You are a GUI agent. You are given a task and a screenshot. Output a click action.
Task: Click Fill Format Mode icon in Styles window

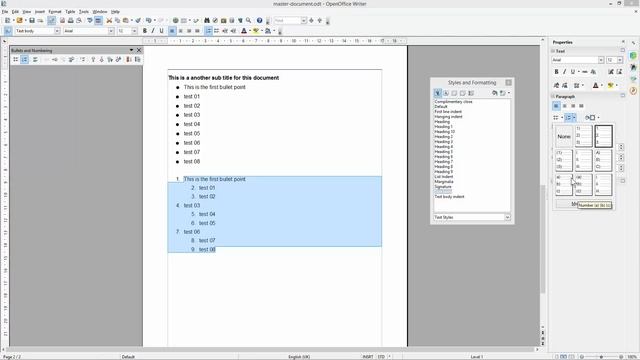click(x=494, y=93)
